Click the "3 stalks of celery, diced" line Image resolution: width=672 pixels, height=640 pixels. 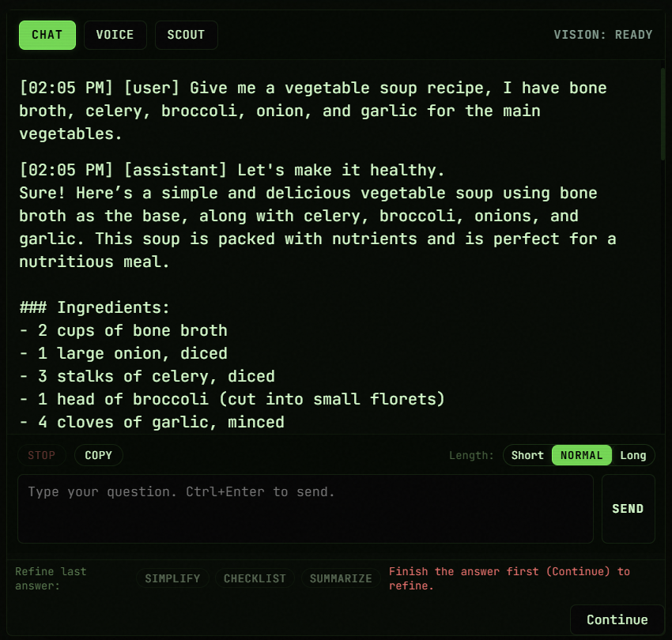click(147, 377)
